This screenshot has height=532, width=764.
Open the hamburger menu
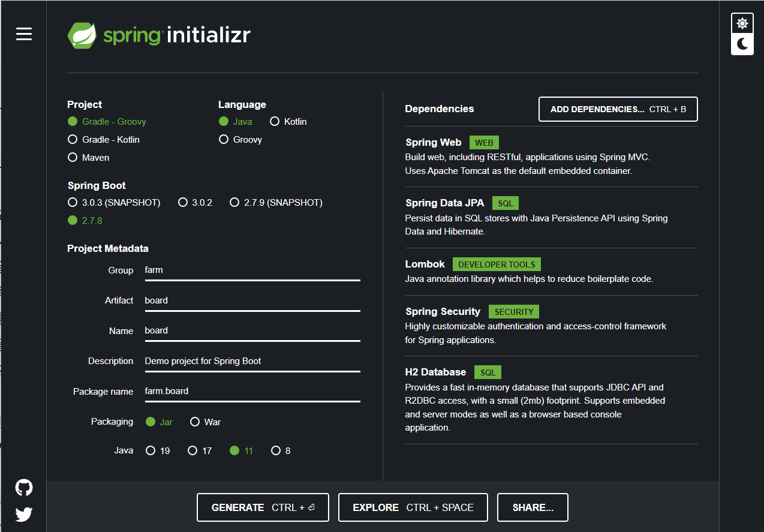24,34
